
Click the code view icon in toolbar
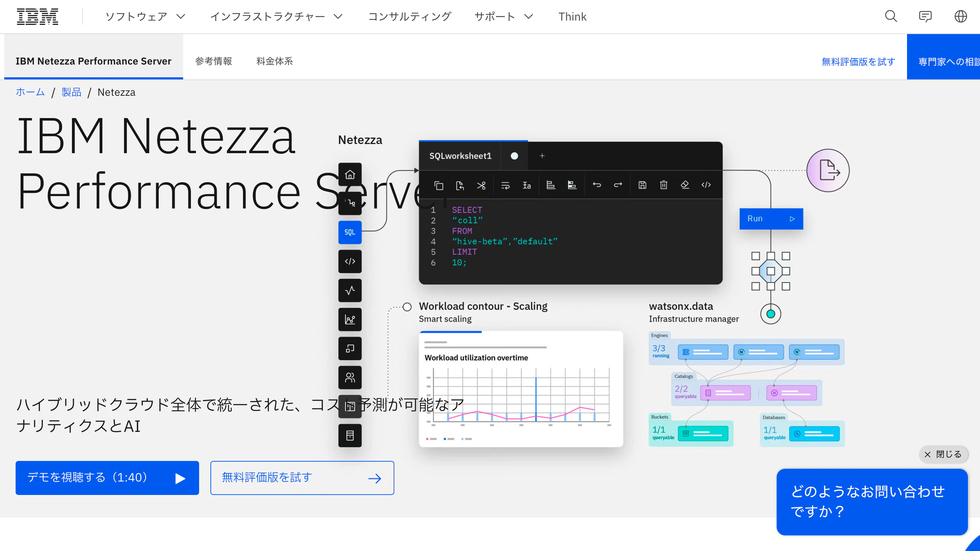706,185
